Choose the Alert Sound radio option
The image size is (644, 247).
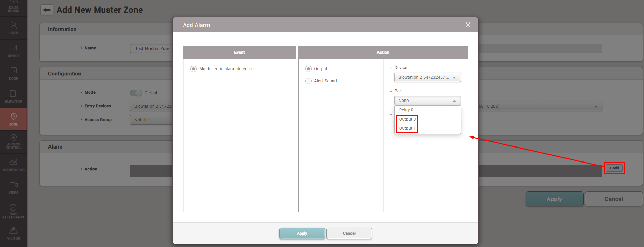[309, 81]
